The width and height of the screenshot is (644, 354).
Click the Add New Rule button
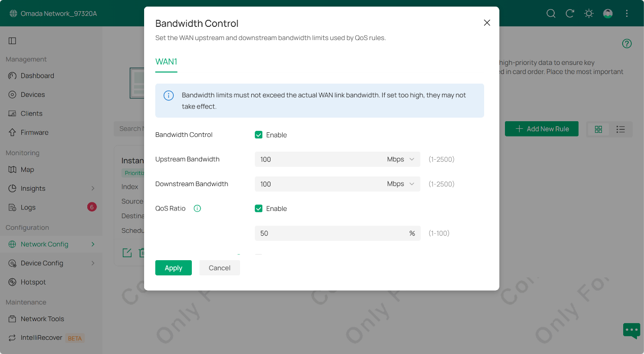point(541,129)
